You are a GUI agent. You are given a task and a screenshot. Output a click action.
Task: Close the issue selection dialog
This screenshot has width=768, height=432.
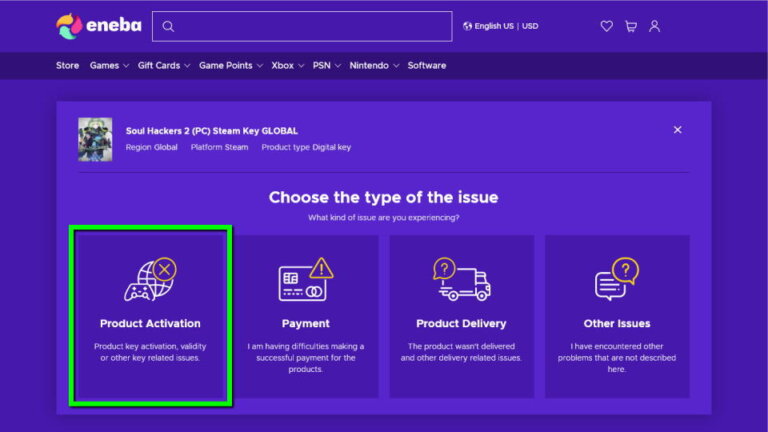pyautogui.click(x=677, y=130)
